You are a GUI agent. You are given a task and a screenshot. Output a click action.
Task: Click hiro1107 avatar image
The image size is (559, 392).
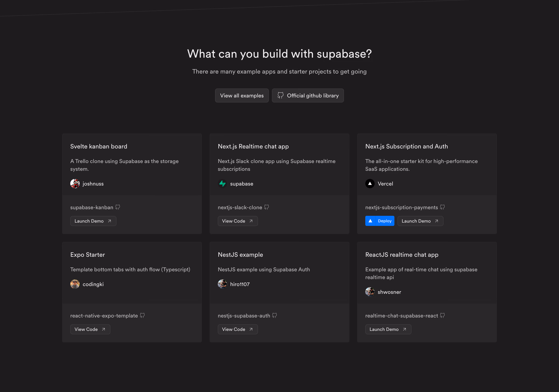[x=222, y=284]
